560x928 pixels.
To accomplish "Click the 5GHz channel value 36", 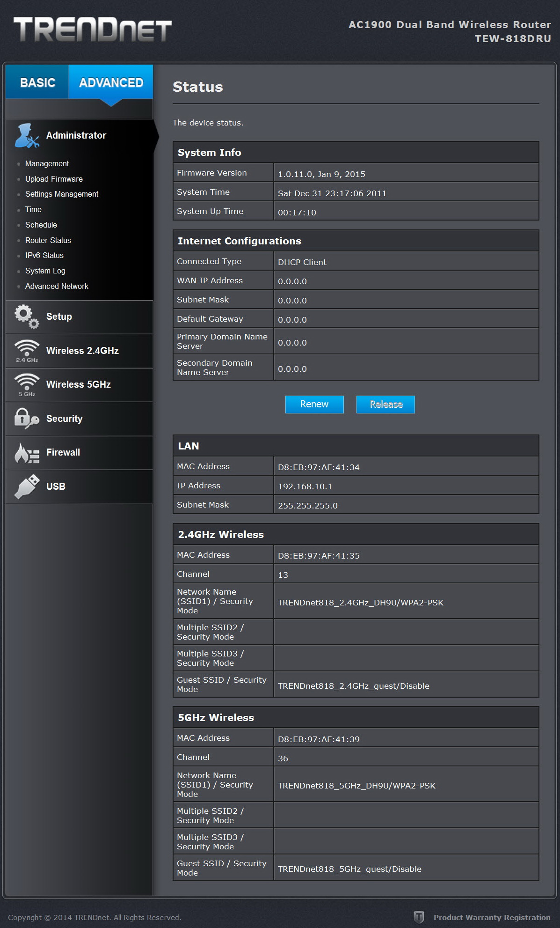I will [283, 759].
